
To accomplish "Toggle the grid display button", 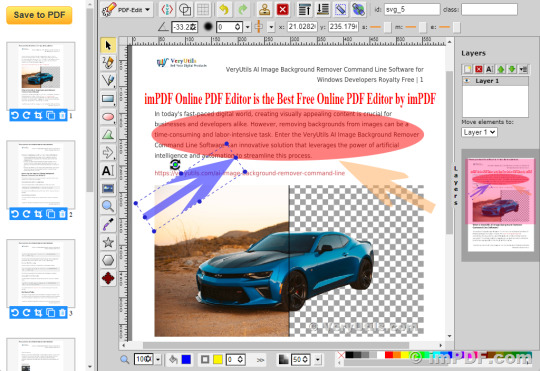I will click(x=203, y=9).
